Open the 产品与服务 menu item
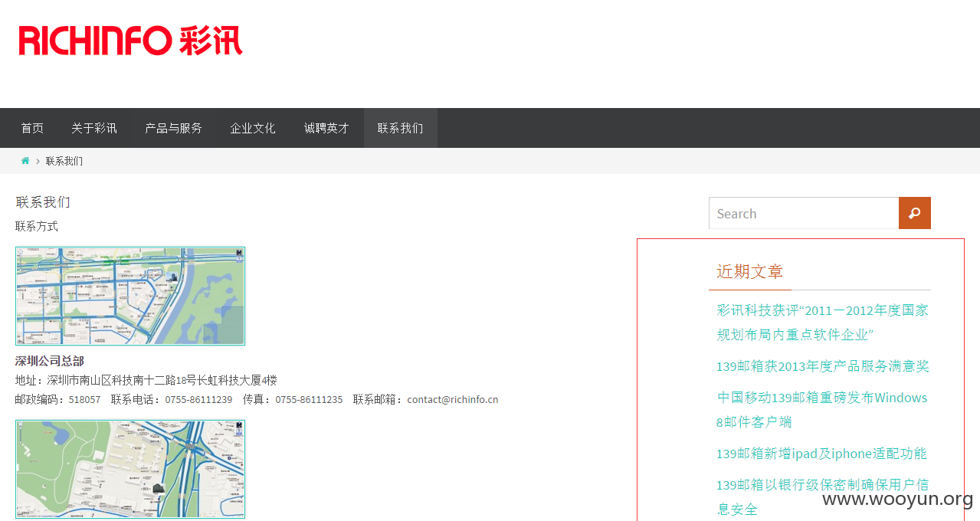Viewport: 980px width, 521px height. (x=174, y=128)
